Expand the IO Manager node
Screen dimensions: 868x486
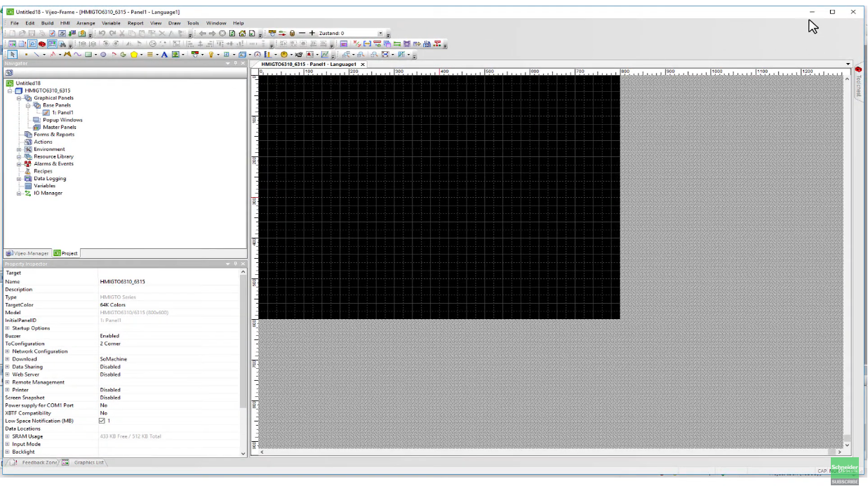point(19,193)
